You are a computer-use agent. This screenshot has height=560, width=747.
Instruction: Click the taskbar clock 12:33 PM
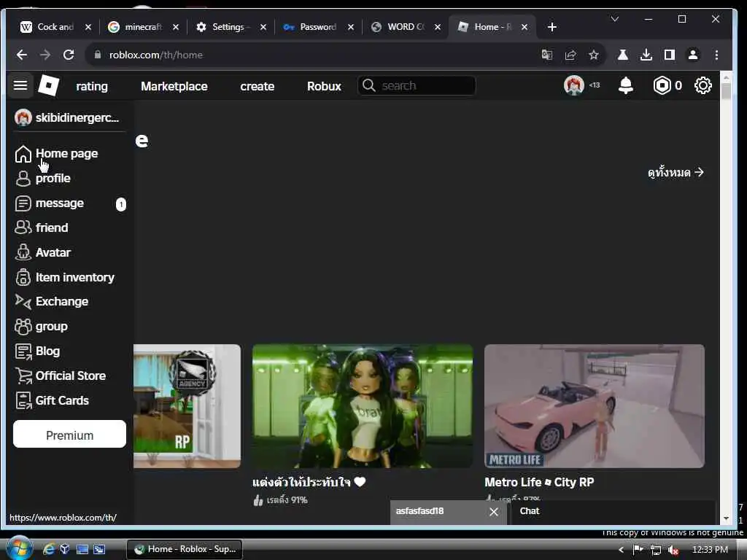710,550
